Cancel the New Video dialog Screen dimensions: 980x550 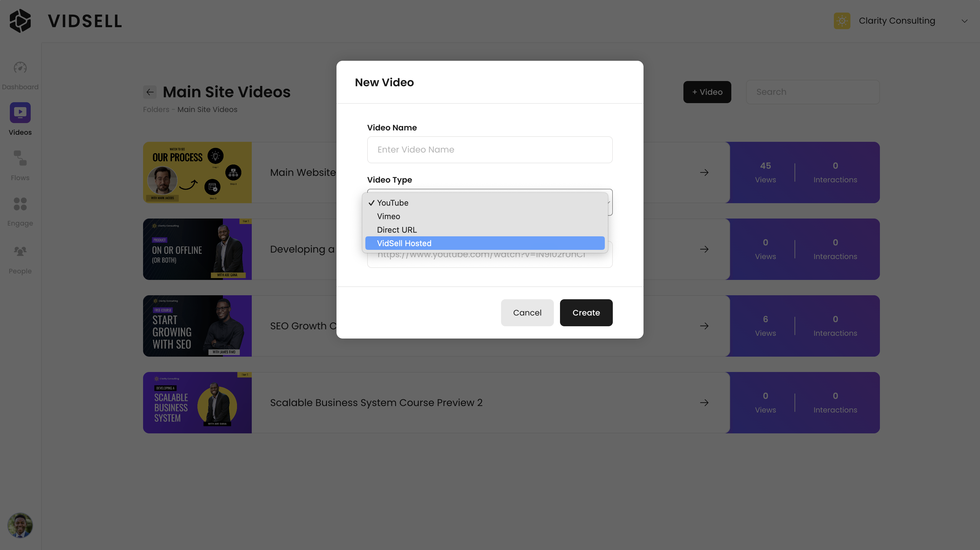click(527, 313)
